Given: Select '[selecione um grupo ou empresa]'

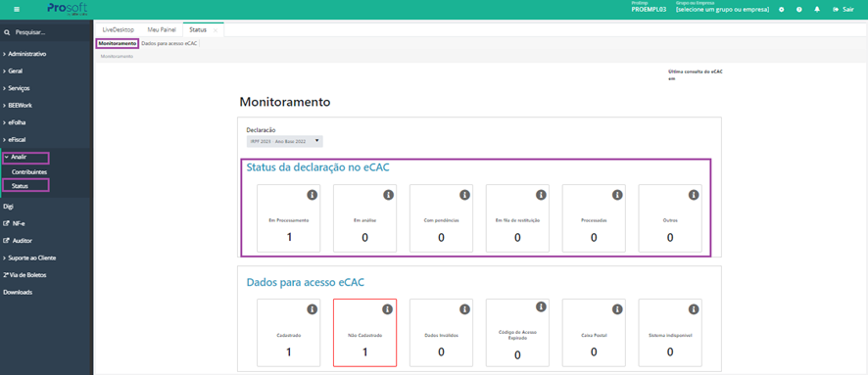Looking at the screenshot, I should tap(722, 10).
